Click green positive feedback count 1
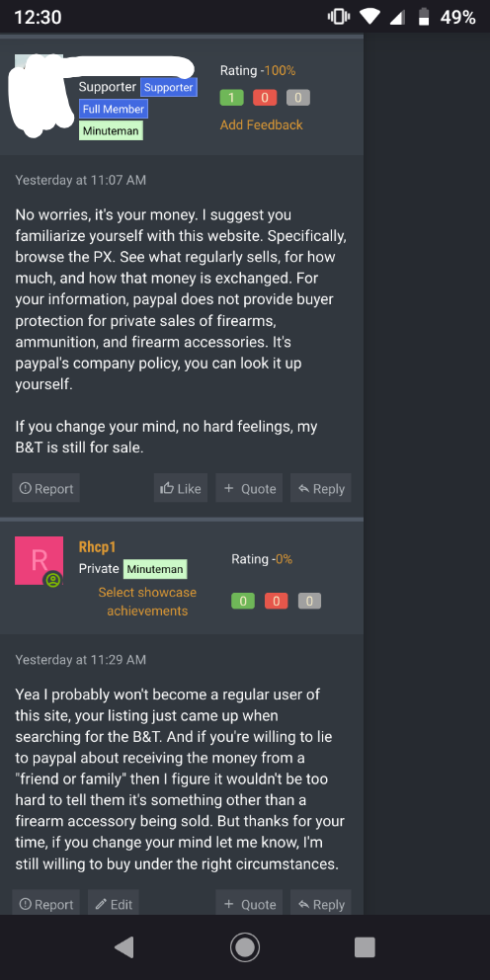Image resolution: width=490 pixels, height=980 pixels. coord(231,98)
